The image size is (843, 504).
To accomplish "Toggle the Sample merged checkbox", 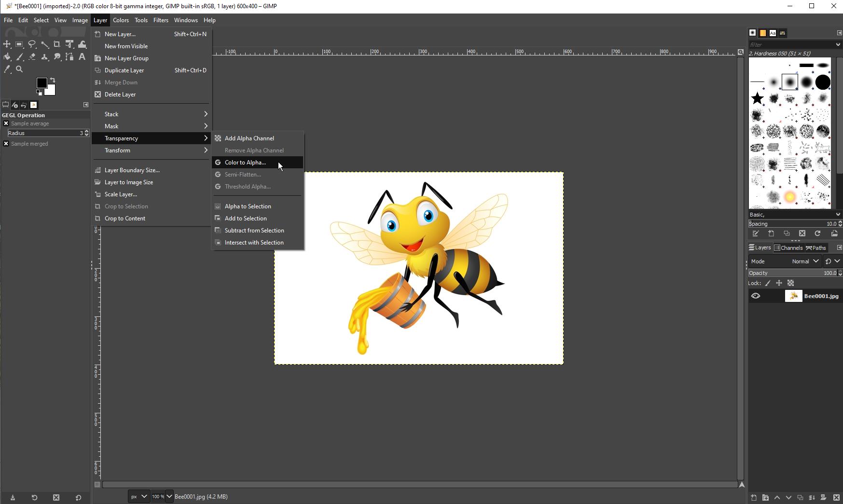I will [6, 144].
